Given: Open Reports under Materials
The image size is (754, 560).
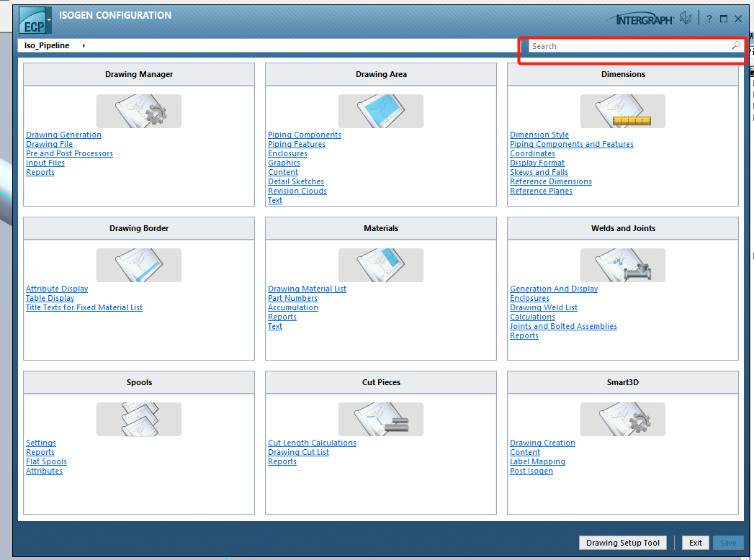Looking at the screenshot, I should (282, 317).
